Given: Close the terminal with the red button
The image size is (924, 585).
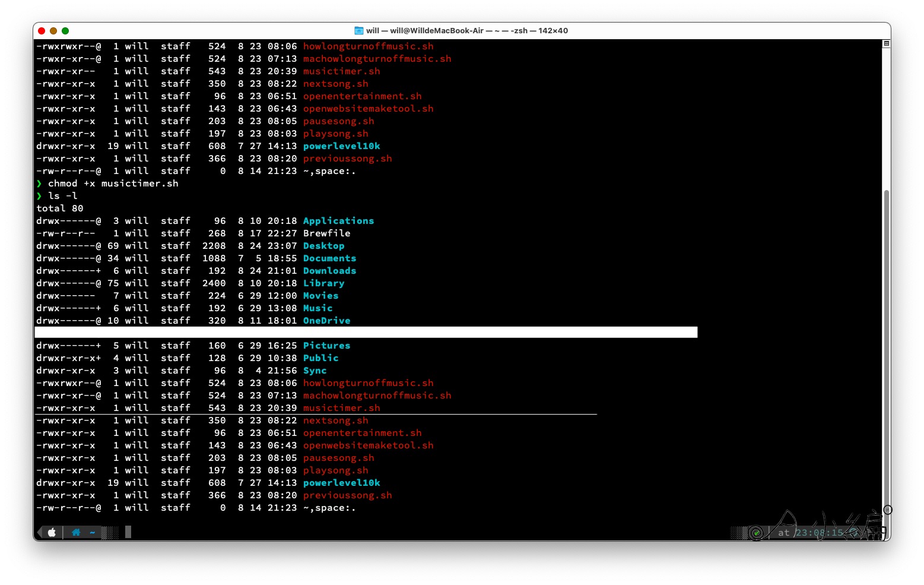Looking at the screenshot, I should pos(42,31).
